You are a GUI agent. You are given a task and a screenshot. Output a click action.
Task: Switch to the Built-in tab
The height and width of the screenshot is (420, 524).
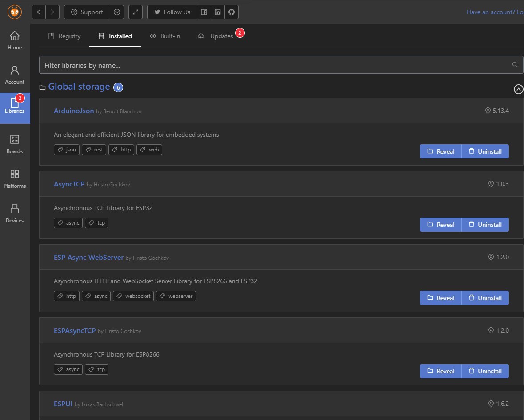point(165,36)
